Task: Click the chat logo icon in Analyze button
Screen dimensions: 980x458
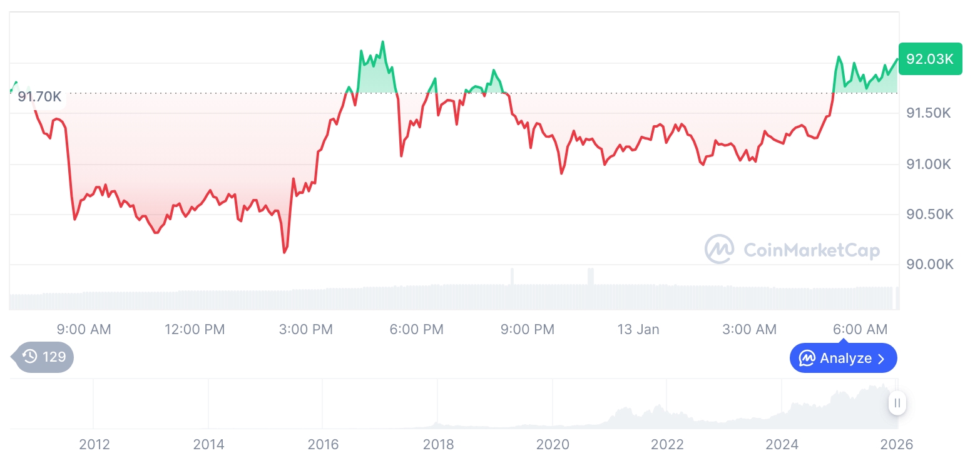Action: click(x=807, y=359)
